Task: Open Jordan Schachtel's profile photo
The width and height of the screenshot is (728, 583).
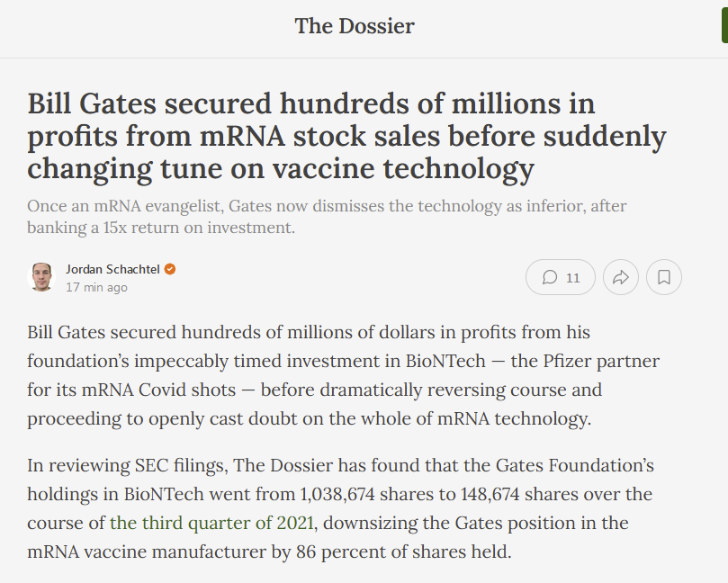Action: [x=41, y=277]
